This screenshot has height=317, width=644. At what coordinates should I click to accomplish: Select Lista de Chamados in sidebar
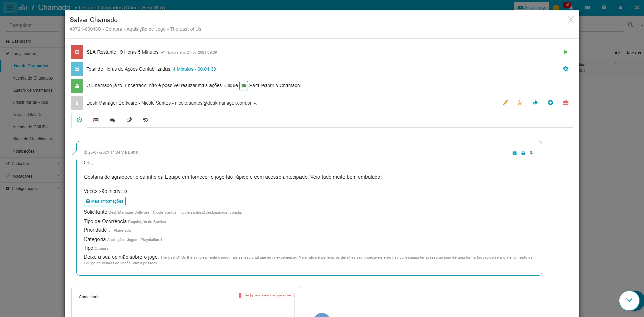click(x=30, y=66)
